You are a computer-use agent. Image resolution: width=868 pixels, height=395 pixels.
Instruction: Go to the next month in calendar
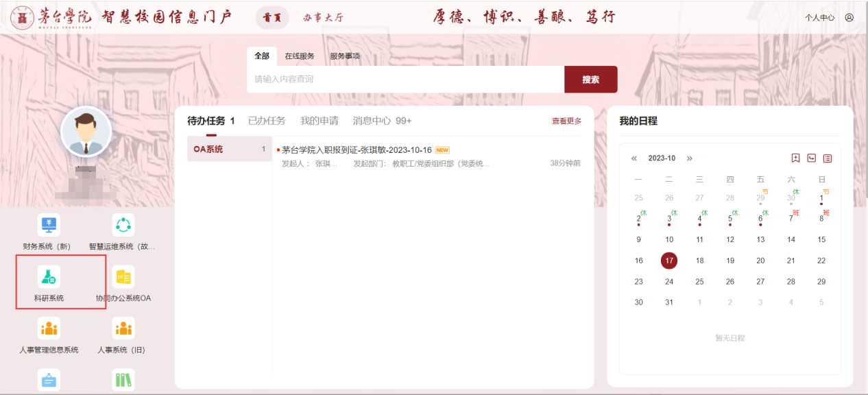pos(690,158)
